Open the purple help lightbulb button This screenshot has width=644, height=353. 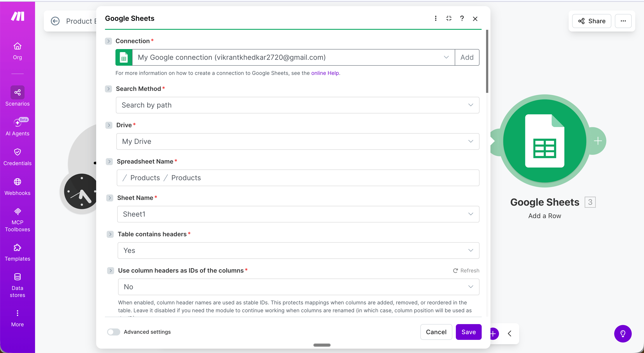[x=623, y=334]
